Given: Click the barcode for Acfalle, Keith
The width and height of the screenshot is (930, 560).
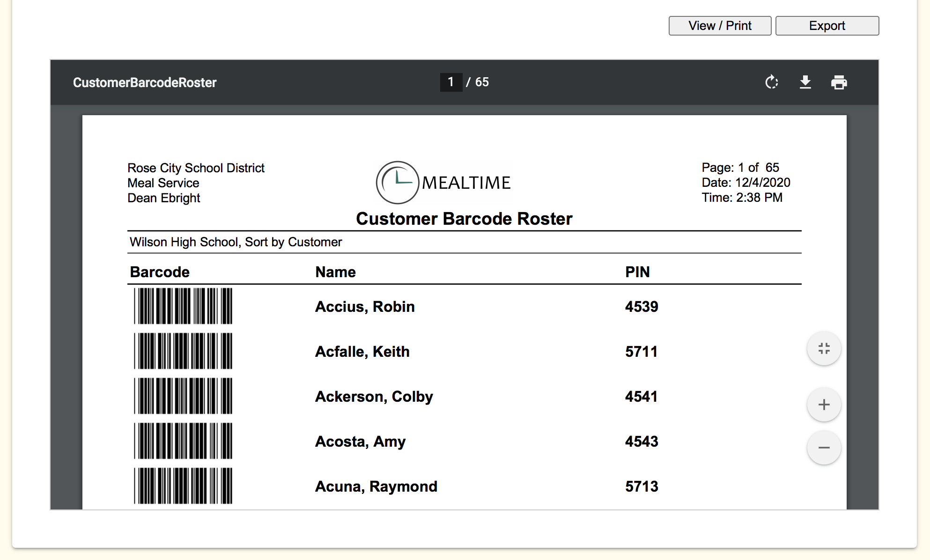Looking at the screenshot, I should (183, 351).
